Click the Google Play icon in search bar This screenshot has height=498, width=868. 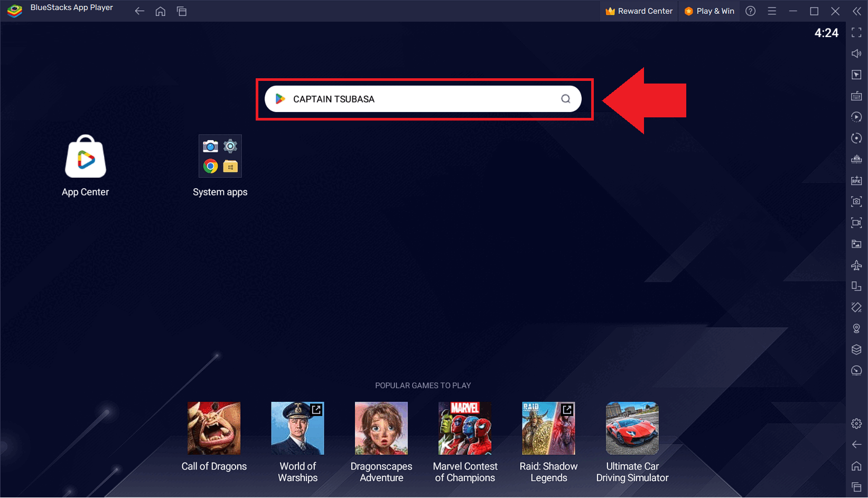(281, 99)
